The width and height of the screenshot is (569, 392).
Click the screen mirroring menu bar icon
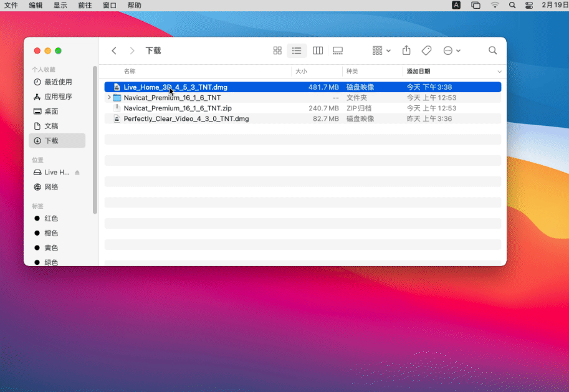coord(476,5)
